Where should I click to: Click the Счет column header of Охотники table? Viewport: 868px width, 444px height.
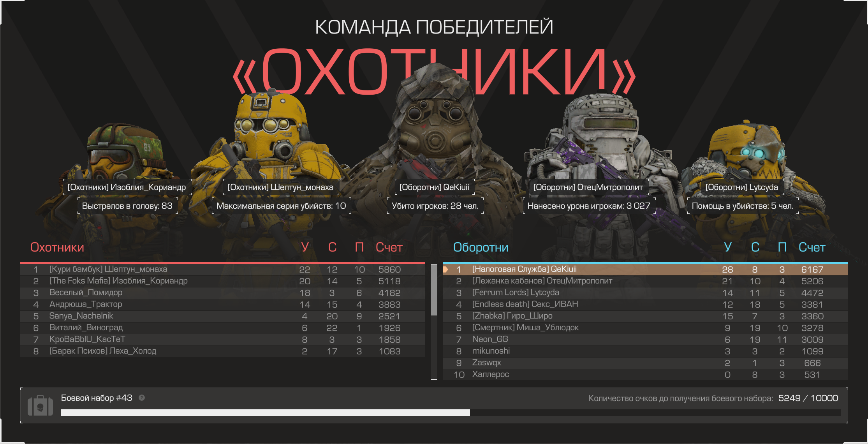pos(389,247)
